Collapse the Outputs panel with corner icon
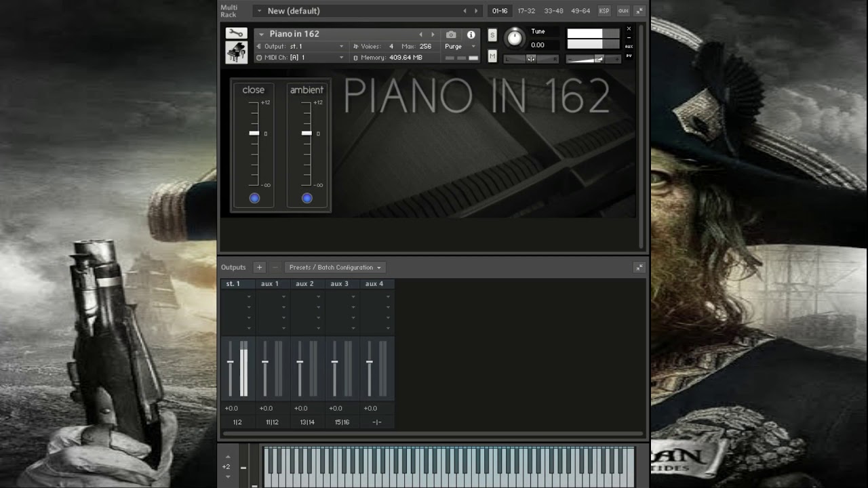The height and width of the screenshot is (488, 868). [639, 267]
